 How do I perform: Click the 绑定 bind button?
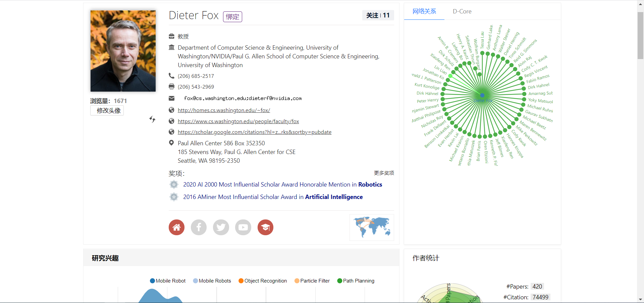point(232,17)
